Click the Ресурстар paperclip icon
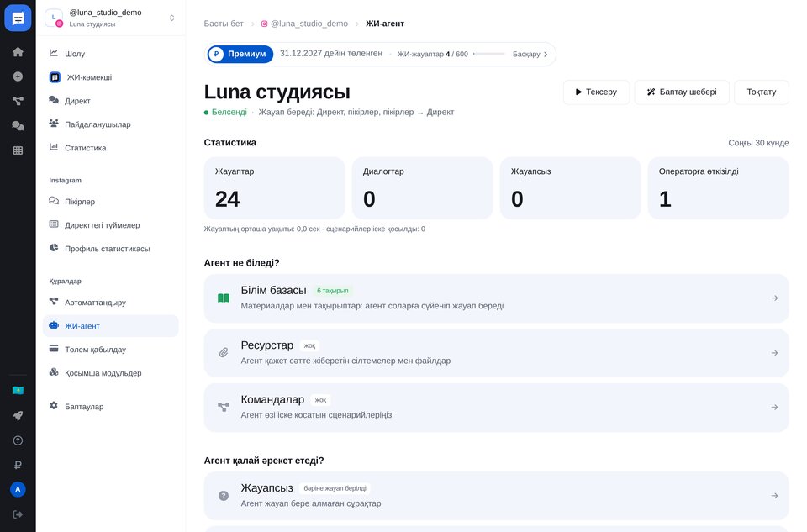This screenshot has width=807, height=532. click(x=224, y=353)
